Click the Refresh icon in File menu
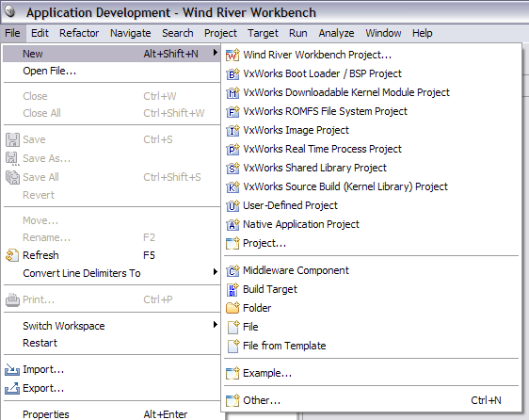Viewport: 529px width, 420px height. click(12, 255)
